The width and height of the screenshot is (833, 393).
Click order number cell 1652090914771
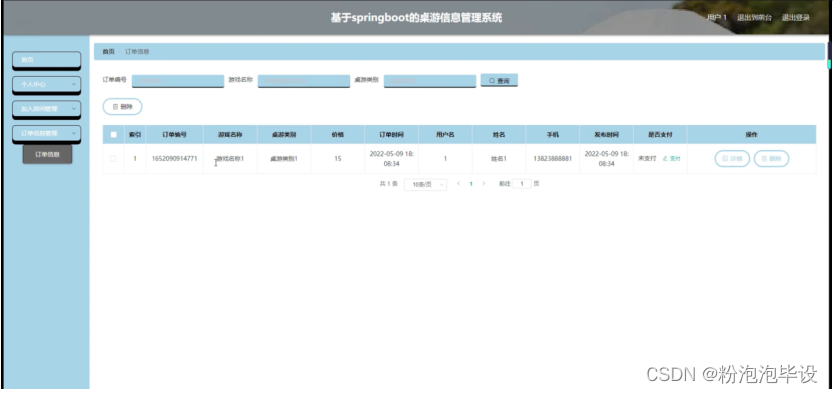pos(174,158)
